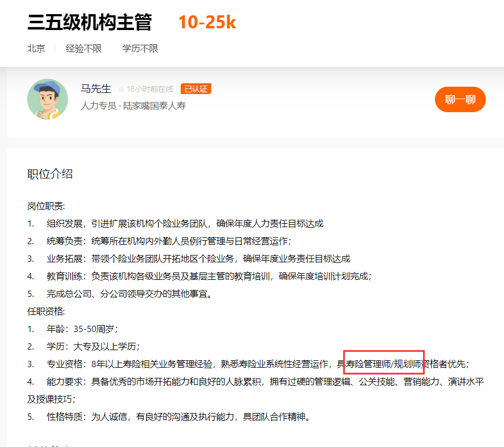Click the wrapped text 及授课技巧

click(52, 399)
